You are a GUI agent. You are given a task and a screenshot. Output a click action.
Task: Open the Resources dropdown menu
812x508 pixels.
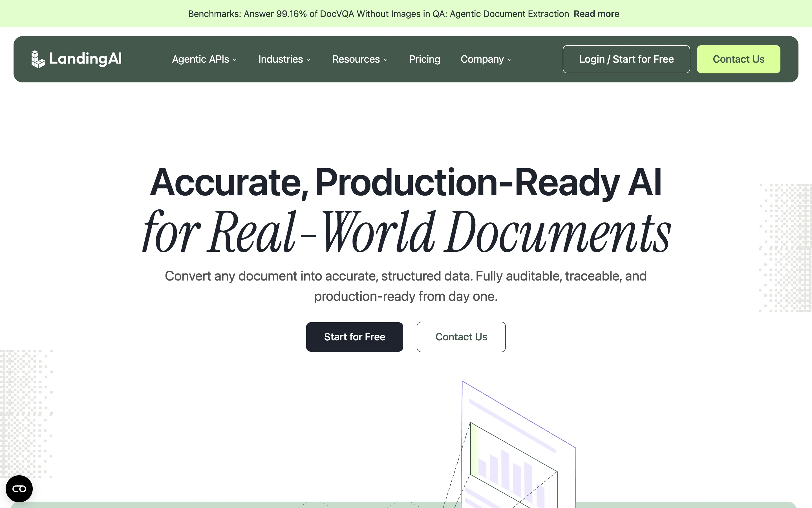click(x=360, y=59)
